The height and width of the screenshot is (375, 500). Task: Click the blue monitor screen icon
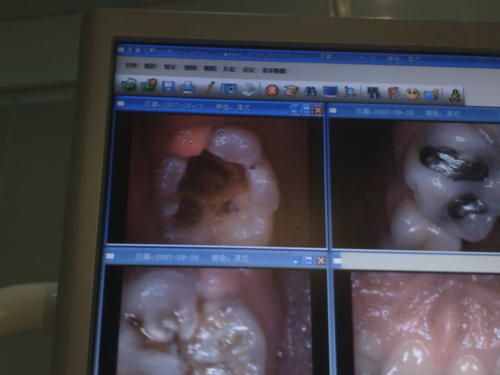point(330,92)
